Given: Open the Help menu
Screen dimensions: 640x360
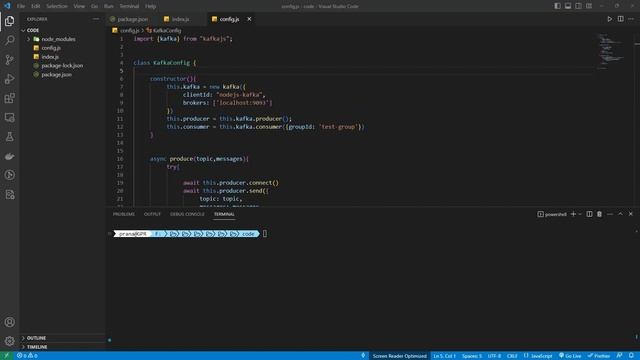Looking at the screenshot, I should [150, 6].
